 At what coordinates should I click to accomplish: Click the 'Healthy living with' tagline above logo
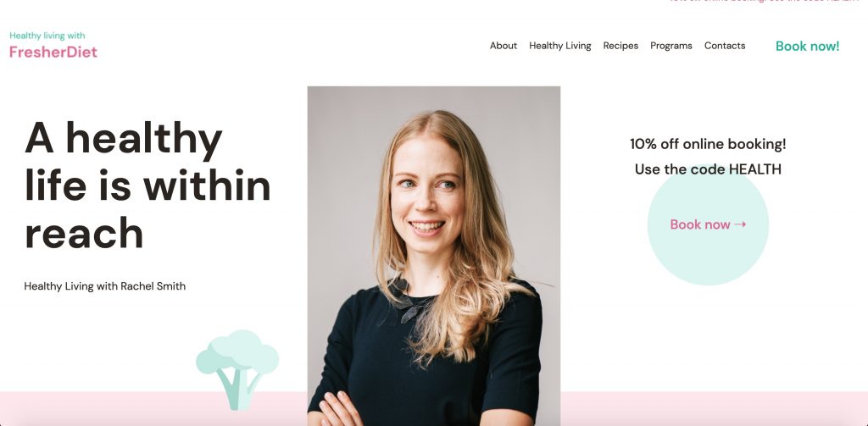pyautogui.click(x=47, y=36)
